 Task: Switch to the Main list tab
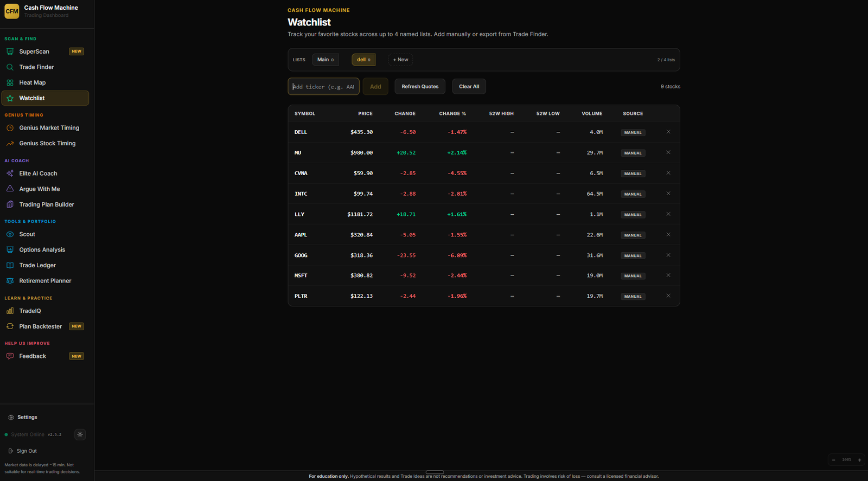pos(325,60)
